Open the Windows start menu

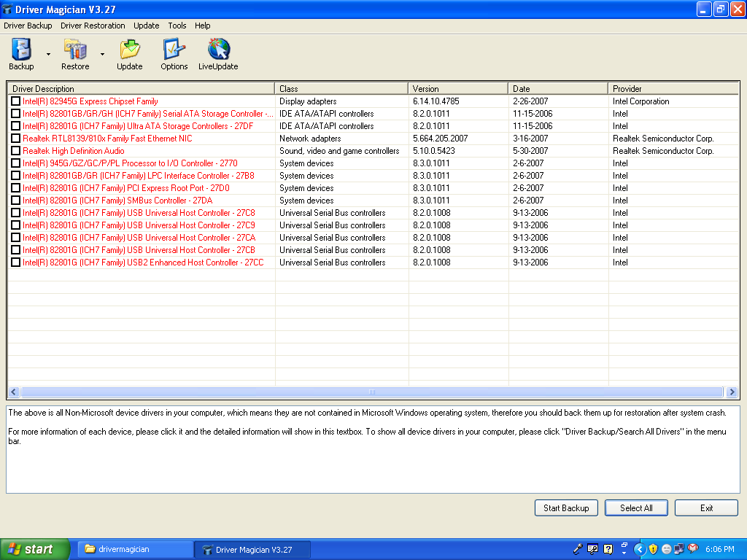pyautogui.click(x=35, y=549)
